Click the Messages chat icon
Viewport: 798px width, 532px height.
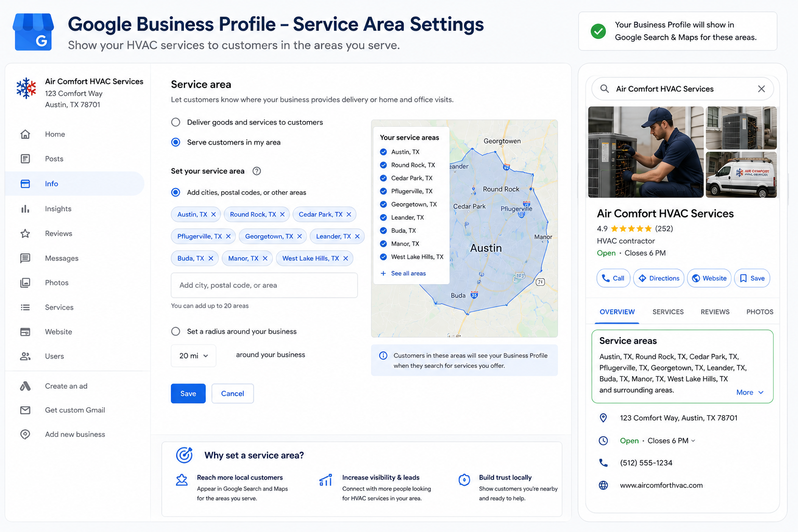(25, 258)
